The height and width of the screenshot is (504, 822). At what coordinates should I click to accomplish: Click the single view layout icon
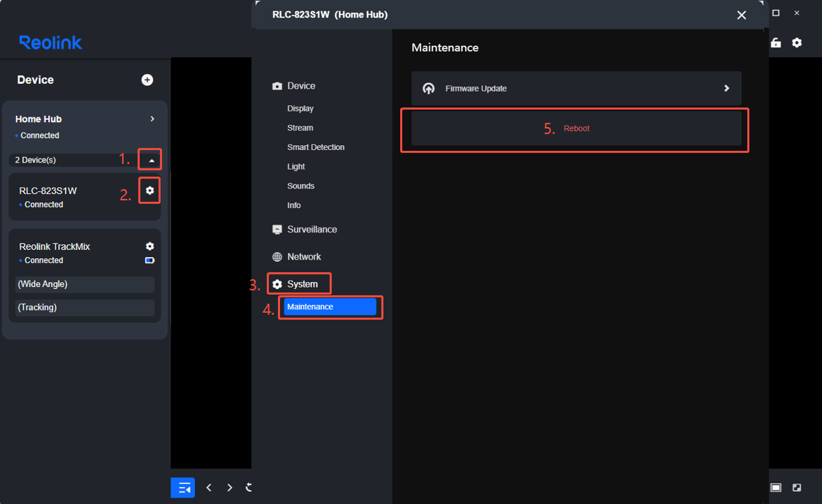776,488
